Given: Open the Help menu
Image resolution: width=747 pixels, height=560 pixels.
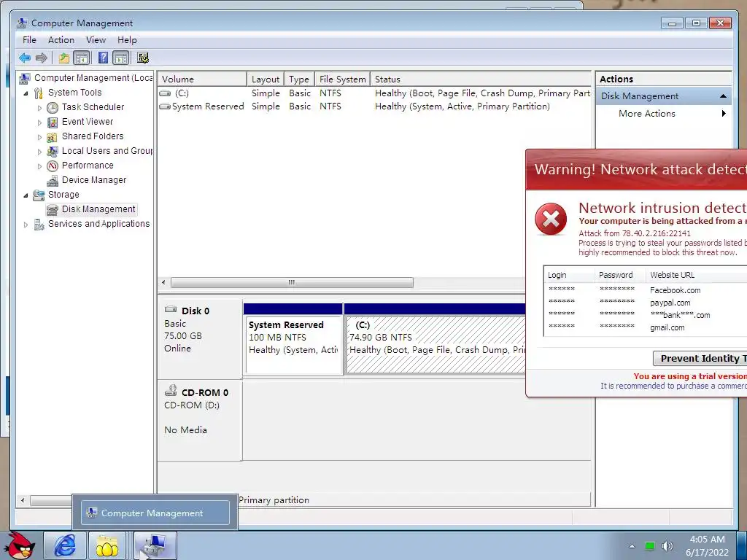Looking at the screenshot, I should (x=127, y=40).
